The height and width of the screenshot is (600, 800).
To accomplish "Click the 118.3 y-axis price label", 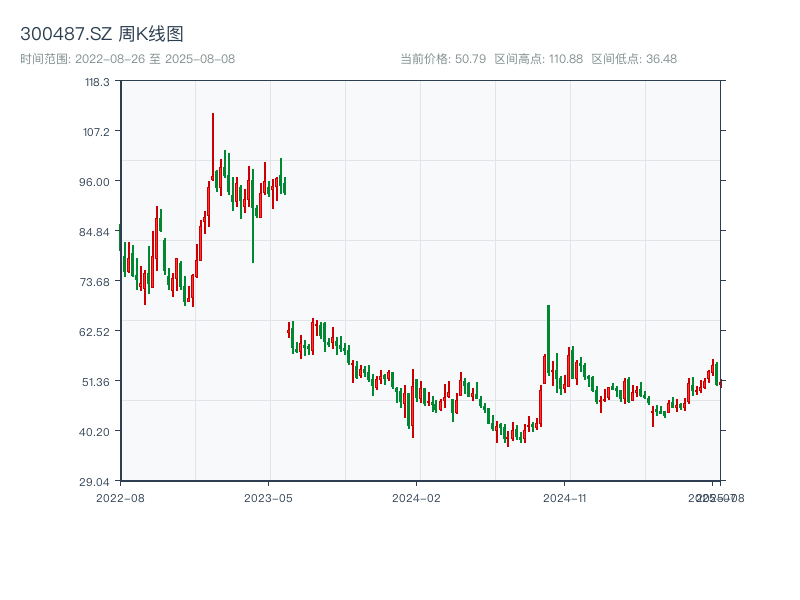I will (98, 82).
